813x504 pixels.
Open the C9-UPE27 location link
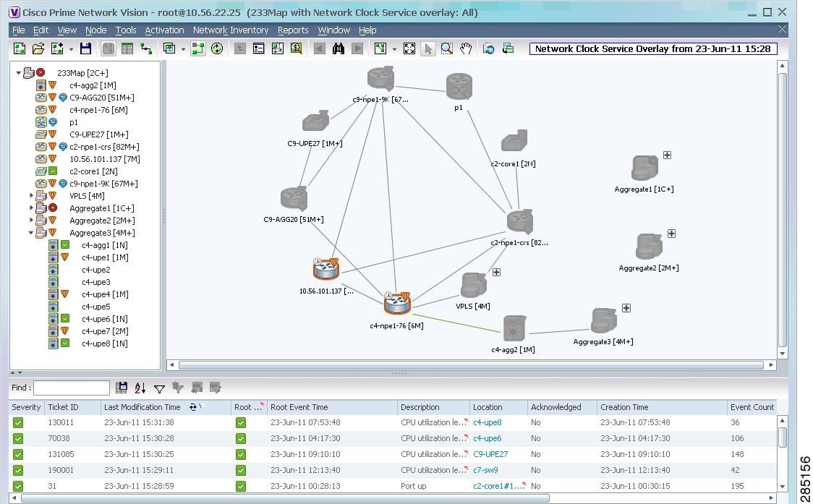[x=490, y=454]
